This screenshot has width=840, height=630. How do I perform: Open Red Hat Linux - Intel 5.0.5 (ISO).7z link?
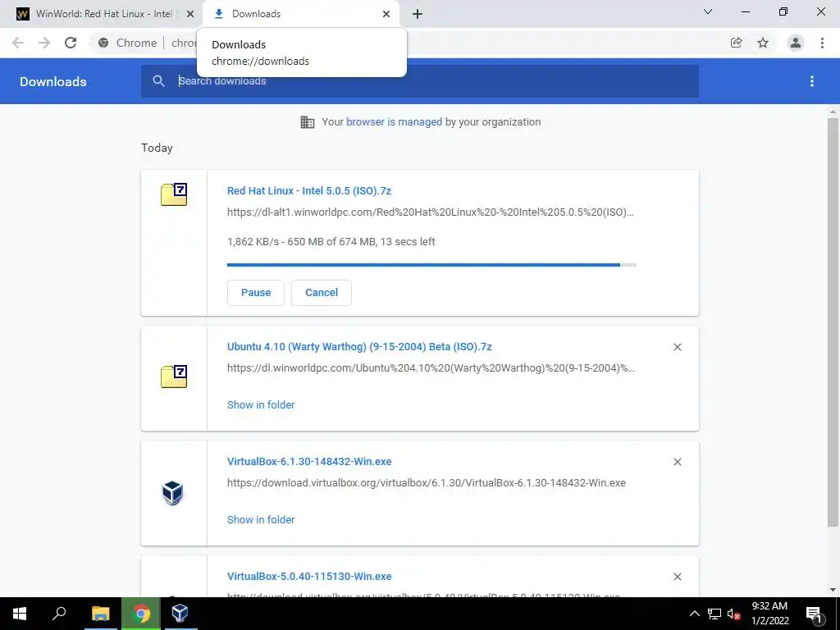[x=309, y=190]
